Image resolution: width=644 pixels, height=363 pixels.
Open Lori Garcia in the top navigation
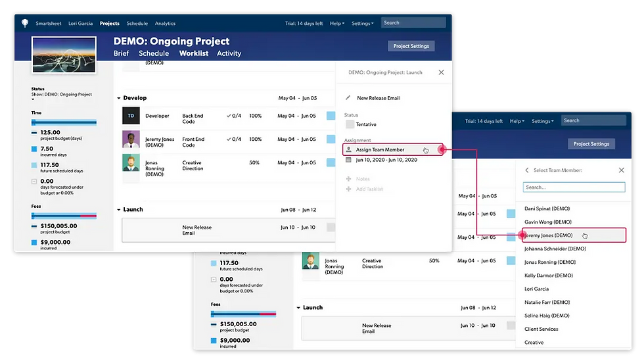[x=80, y=24]
